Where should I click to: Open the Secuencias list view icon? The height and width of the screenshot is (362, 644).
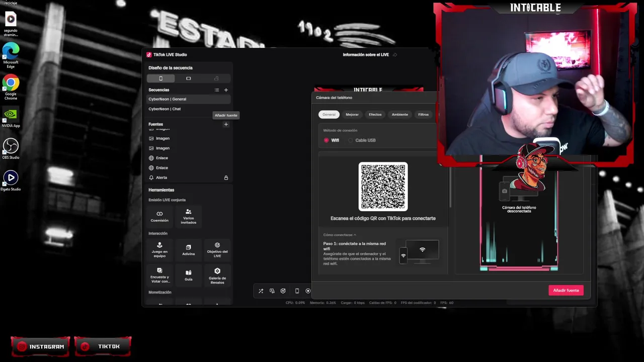pyautogui.click(x=217, y=90)
